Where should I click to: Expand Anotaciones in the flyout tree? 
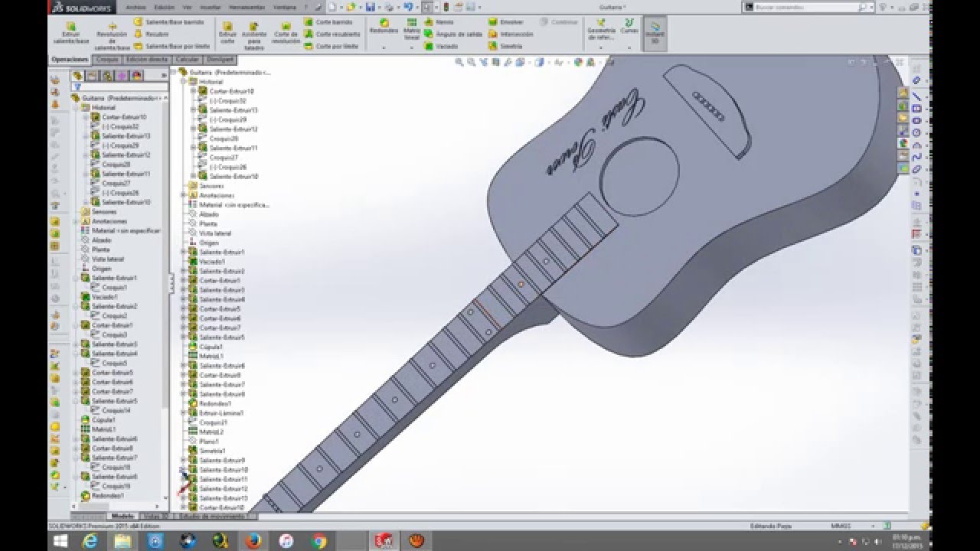(183, 195)
